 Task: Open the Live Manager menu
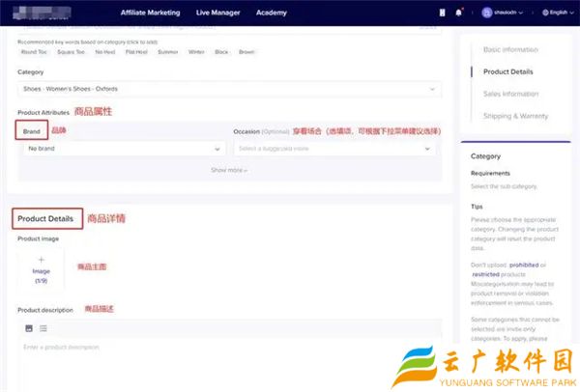click(217, 13)
